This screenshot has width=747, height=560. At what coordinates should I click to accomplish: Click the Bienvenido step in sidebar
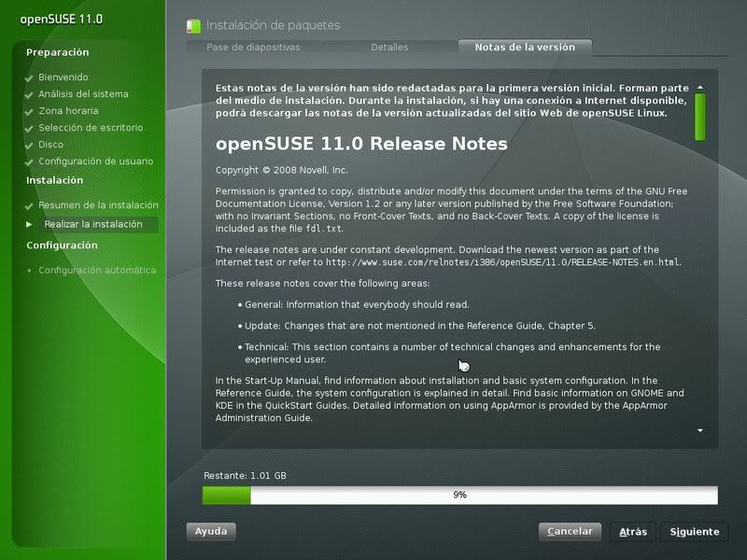click(63, 77)
